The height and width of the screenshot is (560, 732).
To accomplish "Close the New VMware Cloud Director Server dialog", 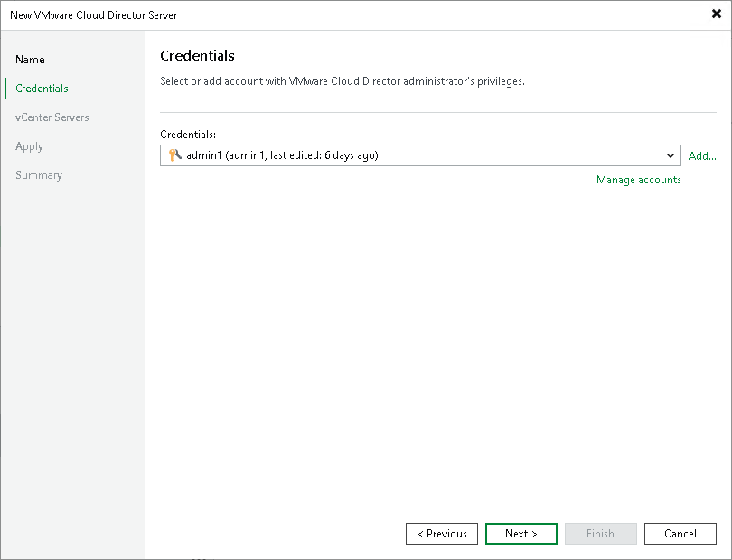I will click(x=716, y=14).
